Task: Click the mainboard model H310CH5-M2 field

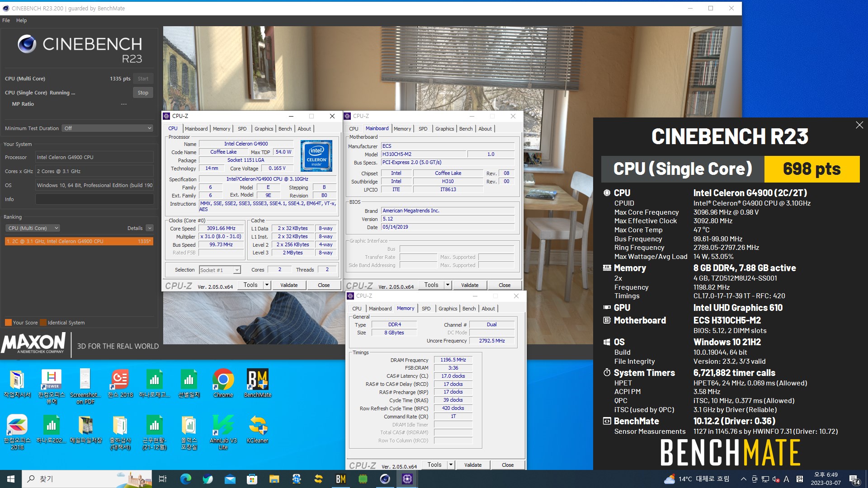Action: coord(424,155)
